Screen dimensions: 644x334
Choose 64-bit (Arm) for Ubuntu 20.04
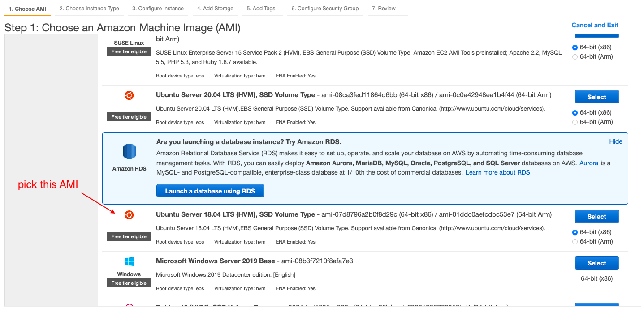[x=575, y=122]
